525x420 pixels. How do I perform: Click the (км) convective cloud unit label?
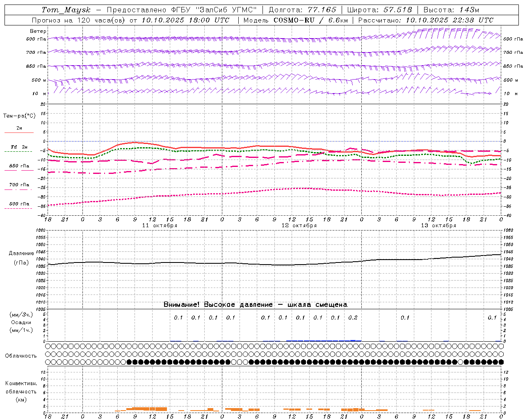pos(21,399)
